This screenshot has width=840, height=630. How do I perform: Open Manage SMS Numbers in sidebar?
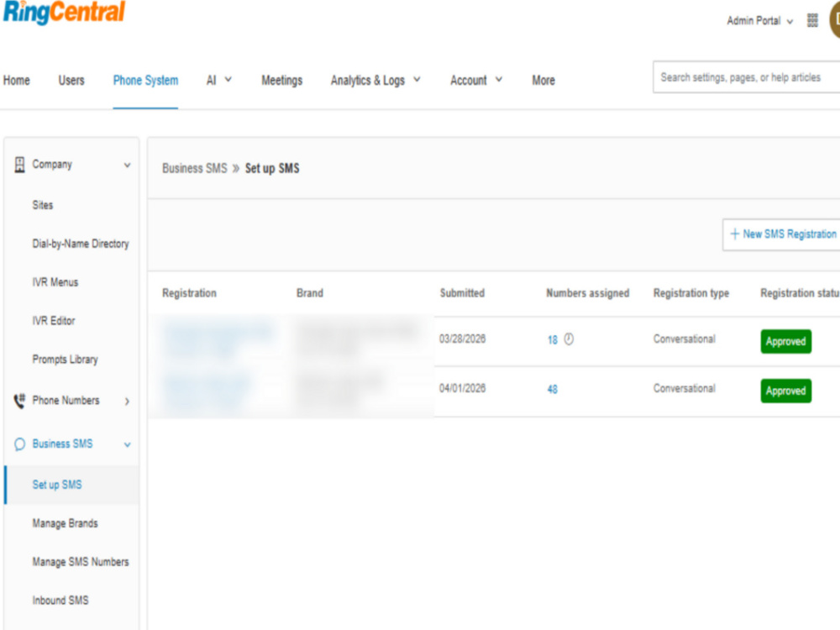click(81, 562)
